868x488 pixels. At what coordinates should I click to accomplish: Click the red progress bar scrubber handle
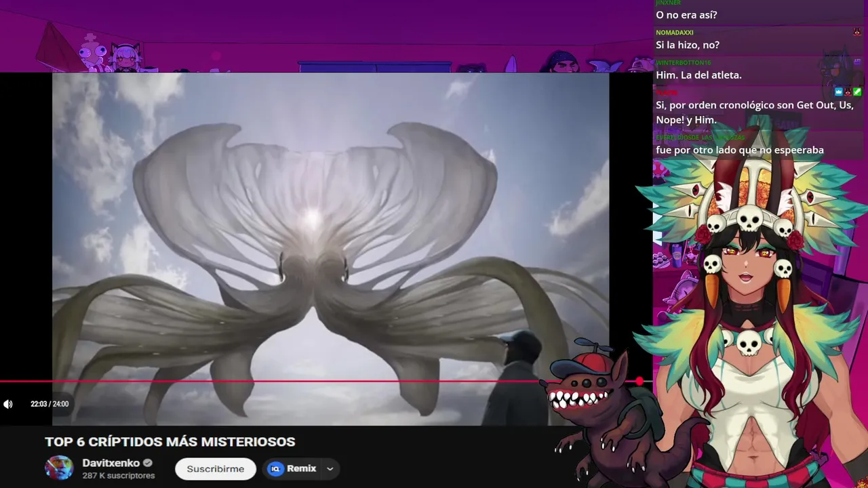click(639, 382)
